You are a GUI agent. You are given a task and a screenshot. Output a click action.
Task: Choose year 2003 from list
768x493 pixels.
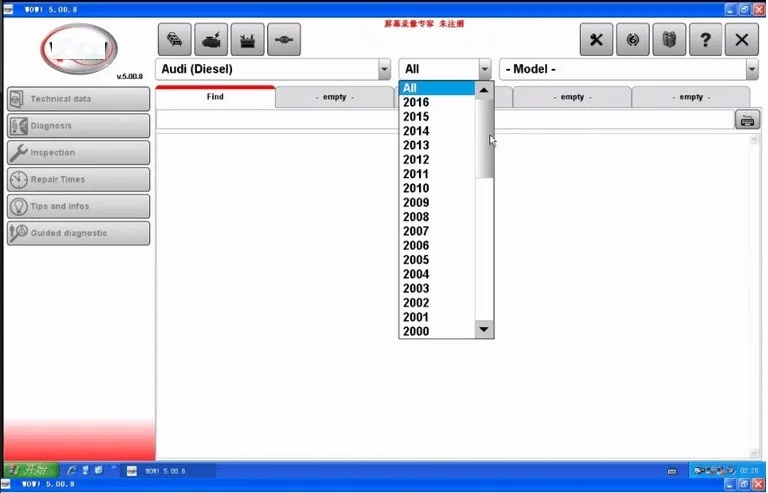tap(437, 288)
